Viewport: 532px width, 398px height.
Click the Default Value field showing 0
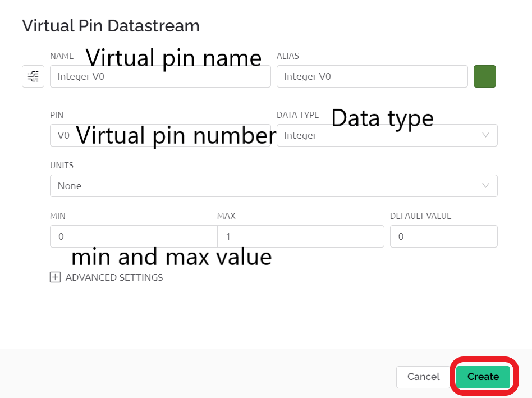(443, 236)
